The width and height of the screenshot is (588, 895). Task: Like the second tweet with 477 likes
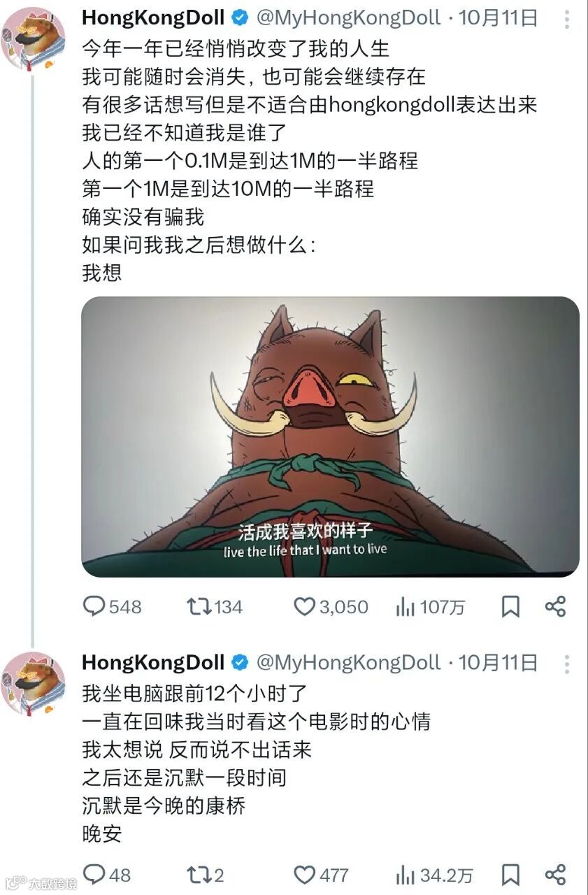(320, 874)
